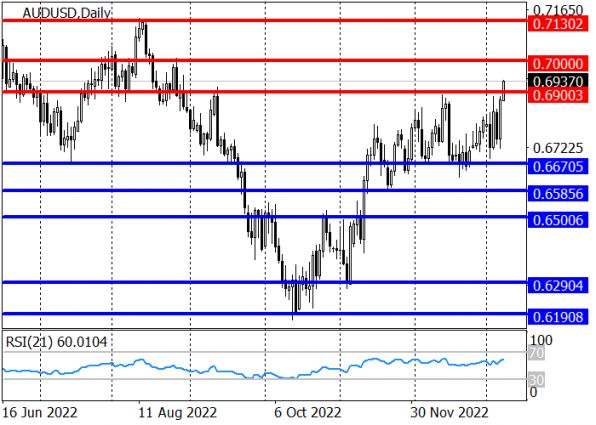This screenshot has height=425, width=596.
Task: Click the 30 Nov 2022 date marker
Action: (449, 413)
